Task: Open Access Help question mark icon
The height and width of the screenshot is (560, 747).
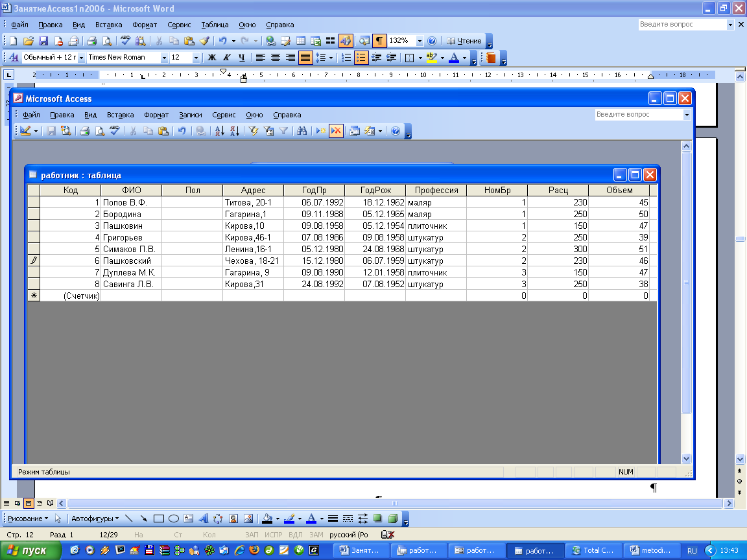Action: pos(396,131)
